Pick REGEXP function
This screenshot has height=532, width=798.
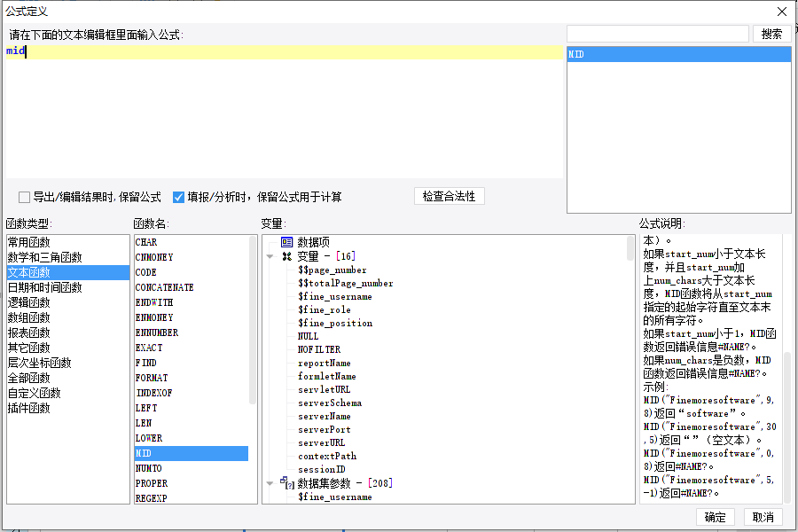[192, 498]
